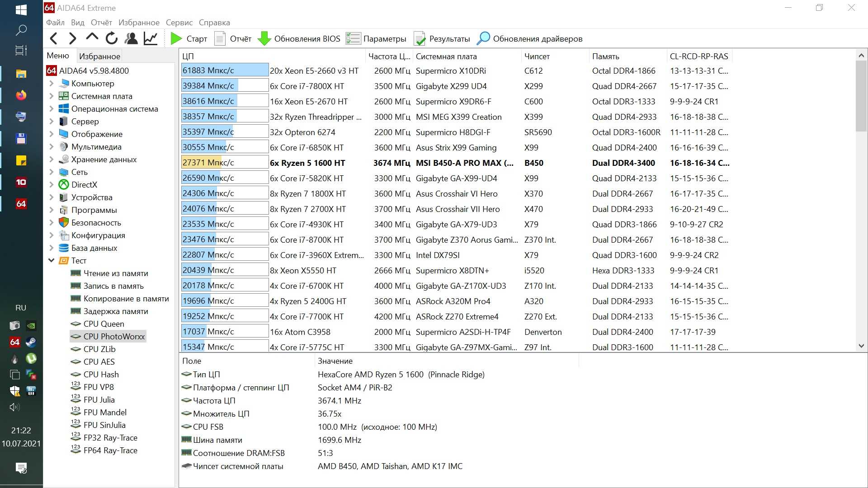Open BIOS updates download icon

(x=264, y=39)
